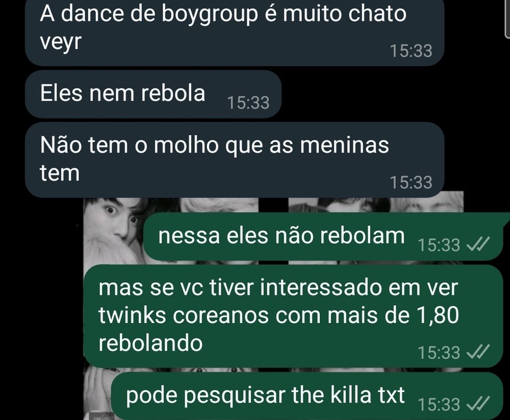Tap the 15:33 time on 'nessa eles não rebolam'
The width and height of the screenshot is (510, 420).
click(x=439, y=245)
